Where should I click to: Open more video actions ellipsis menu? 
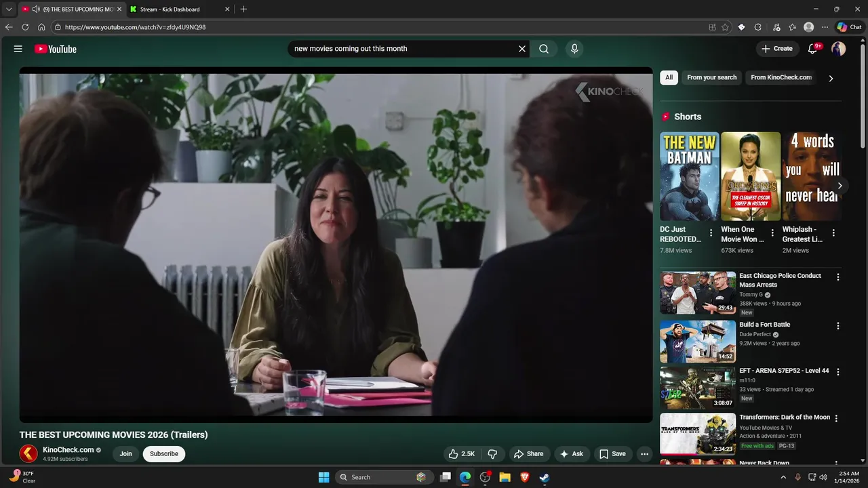click(644, 454)
